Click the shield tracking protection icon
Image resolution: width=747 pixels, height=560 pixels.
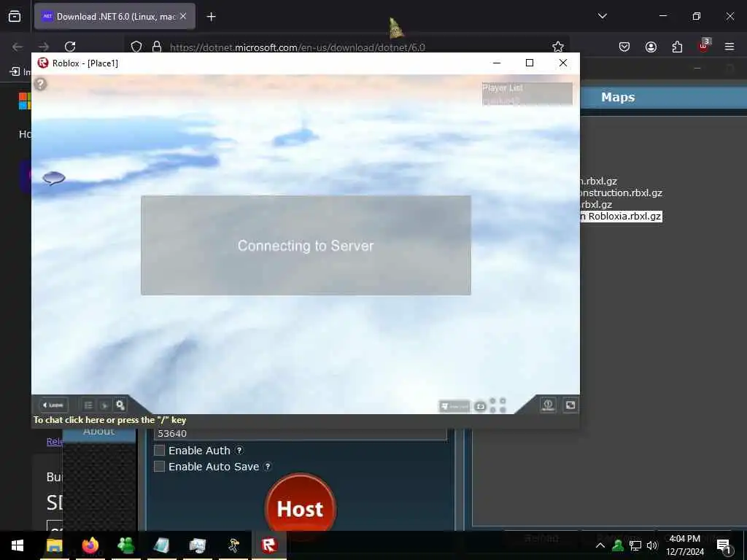(136, 47)
